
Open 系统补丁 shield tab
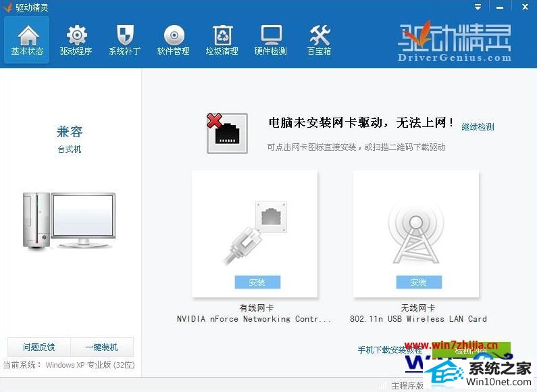point(125,40)
